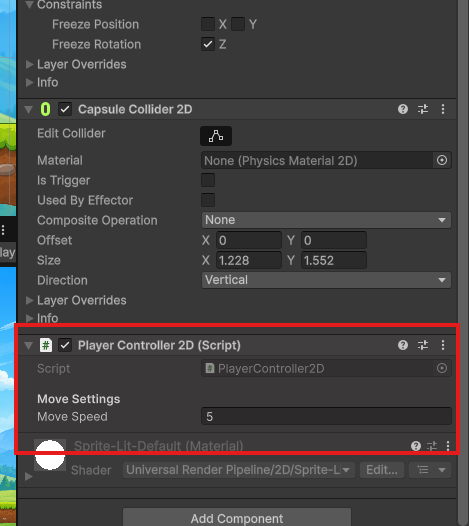Open the Composite Operation dropdown
The height and width of the screenshot is (526, 469).
(x=326, y=220)
